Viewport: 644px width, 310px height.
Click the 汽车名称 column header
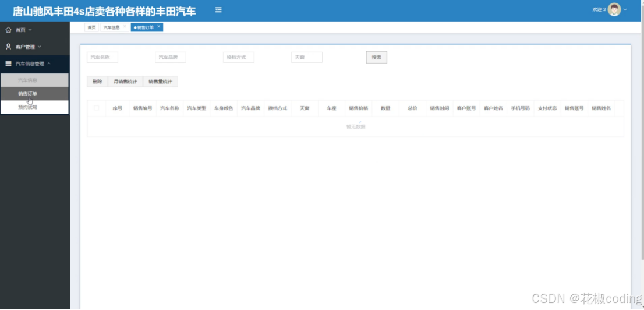169,108
